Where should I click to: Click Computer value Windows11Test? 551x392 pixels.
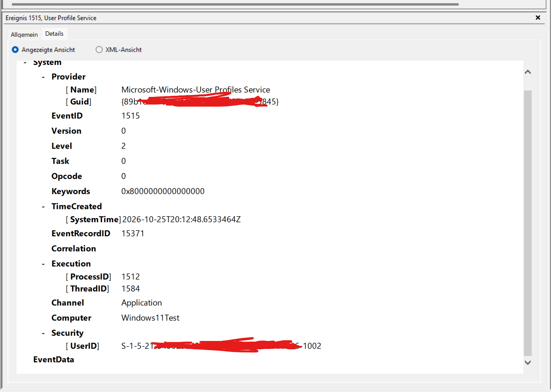150,318
